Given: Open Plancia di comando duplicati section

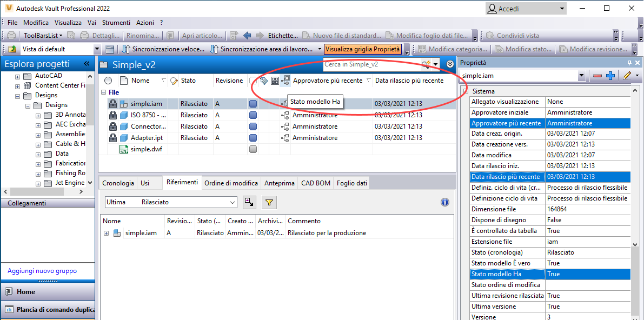Looking at the screenshot, I should click(x=48, y=309).
